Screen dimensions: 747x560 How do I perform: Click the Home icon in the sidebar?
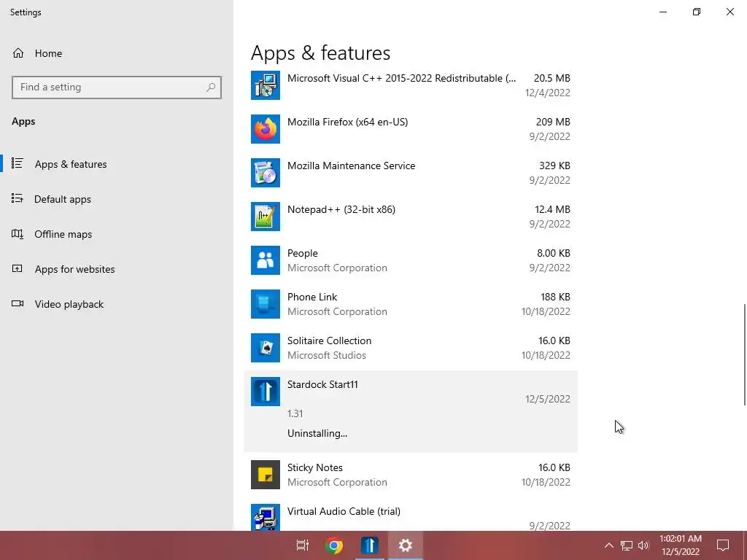pyautogui.click(x=18, y=53)
